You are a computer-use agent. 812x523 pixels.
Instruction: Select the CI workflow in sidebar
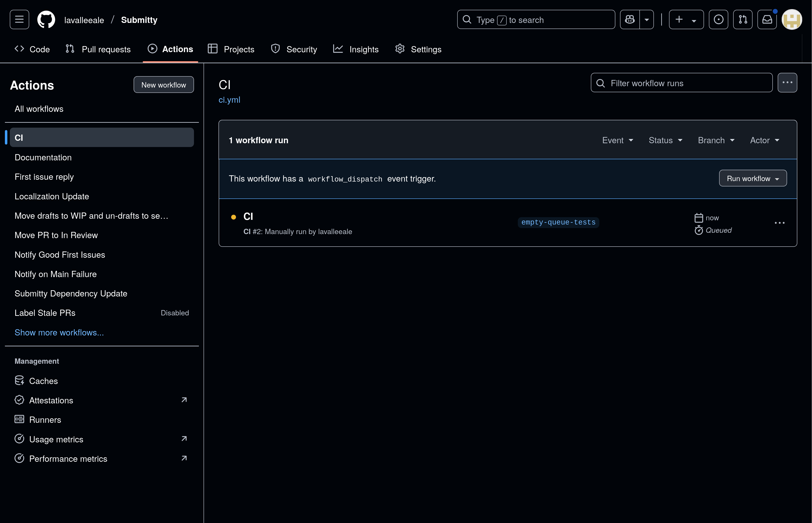(x=102, y=137)
